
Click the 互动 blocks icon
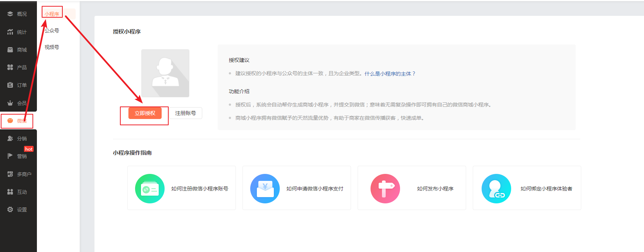10,192
